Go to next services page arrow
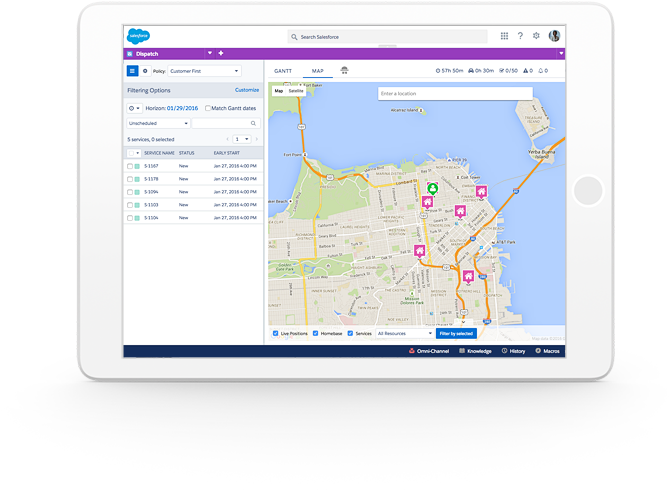This screenshot has width=669, height=490. click(256, 139)
